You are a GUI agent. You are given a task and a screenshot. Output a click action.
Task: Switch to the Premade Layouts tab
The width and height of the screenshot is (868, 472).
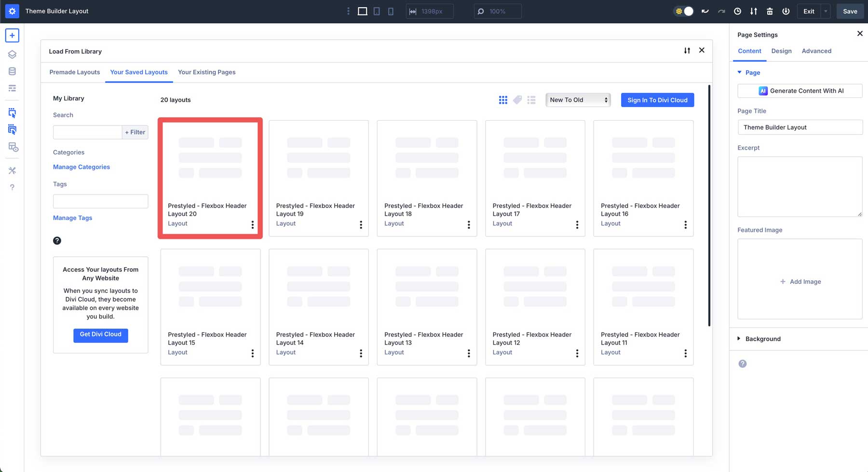tap(75, 72)
